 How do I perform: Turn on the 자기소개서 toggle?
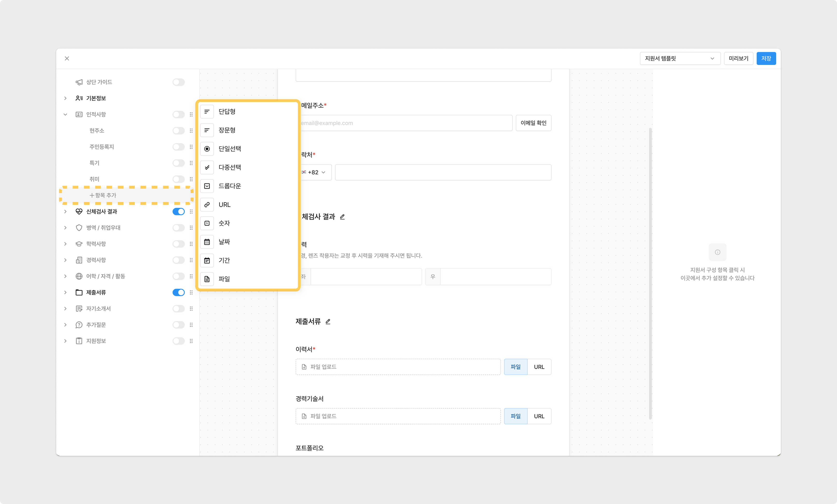[x=178, y=308]
